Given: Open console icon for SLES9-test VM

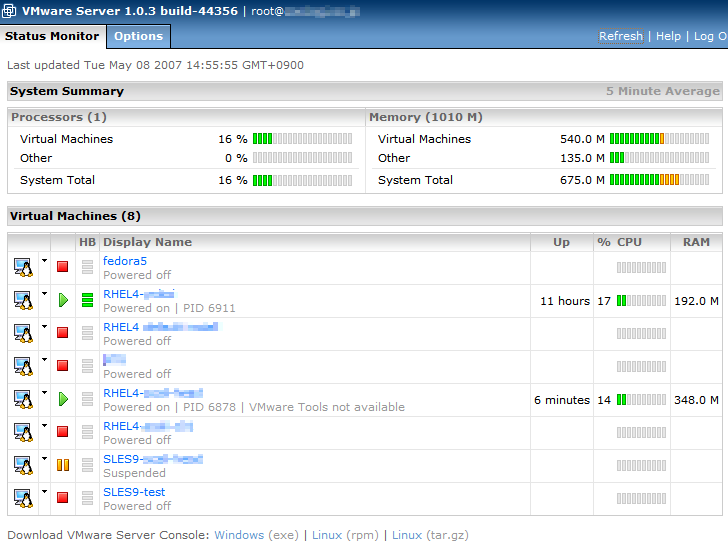Looking at the screenshot, I should tap(23, 498).
